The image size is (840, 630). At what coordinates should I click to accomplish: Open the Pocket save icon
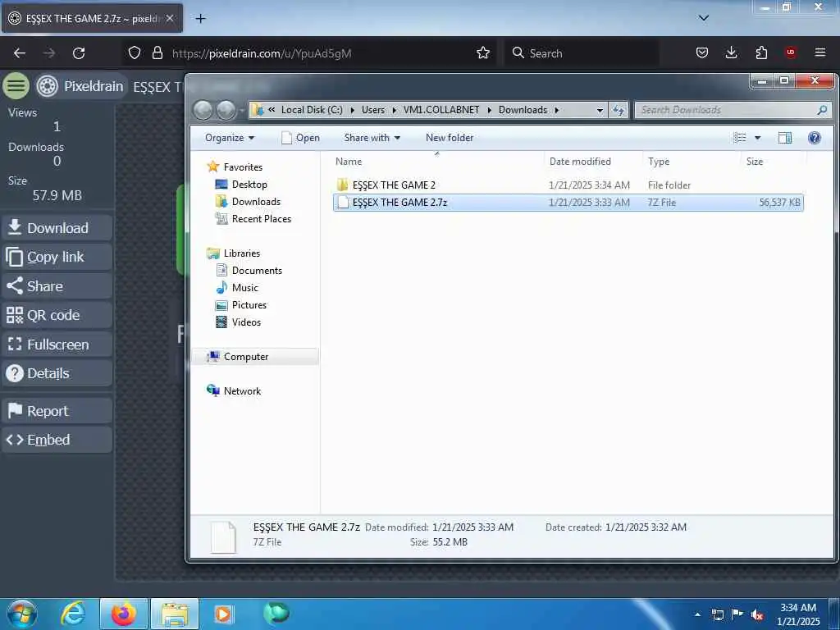click(x=702, y=52)
